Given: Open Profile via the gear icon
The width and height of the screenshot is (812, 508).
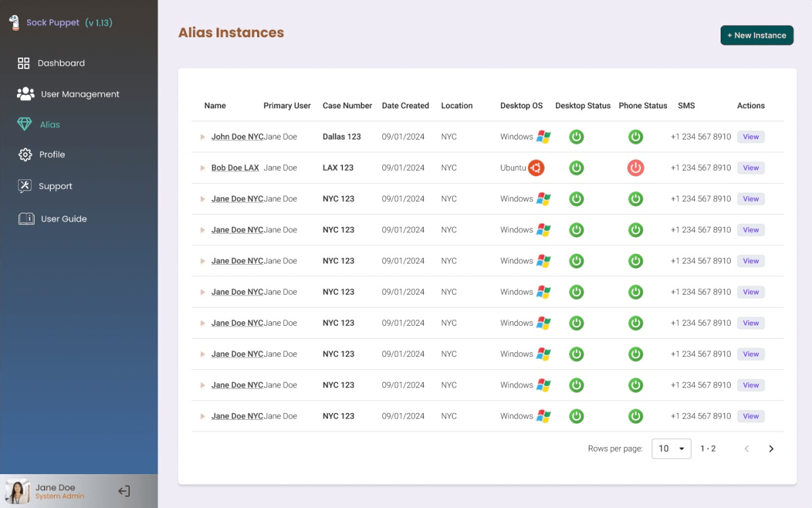Looking at the screenshot, I should tap(25, 154).
